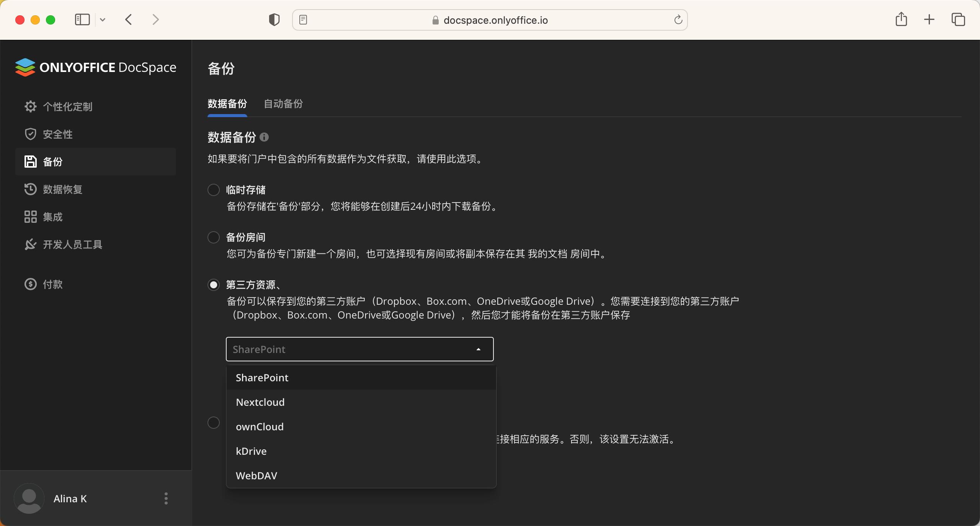Click the 备份 save icon in sidebar
The width and height of the screenshot is (980, 526).
[x=30, y=162]
